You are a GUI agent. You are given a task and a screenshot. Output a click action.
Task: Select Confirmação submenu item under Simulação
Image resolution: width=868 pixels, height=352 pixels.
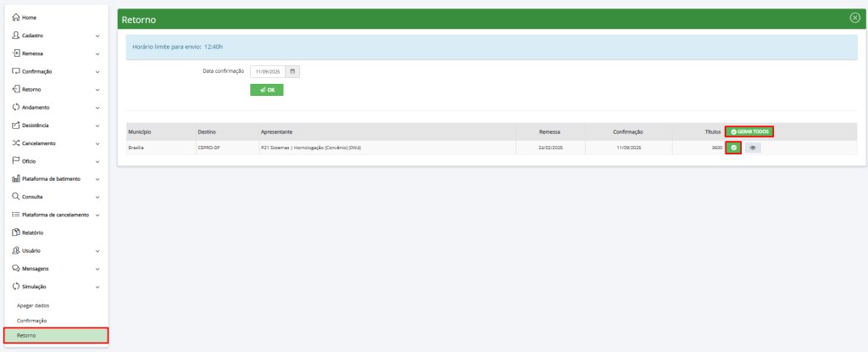pyautogui.click(x=32, y=321)
